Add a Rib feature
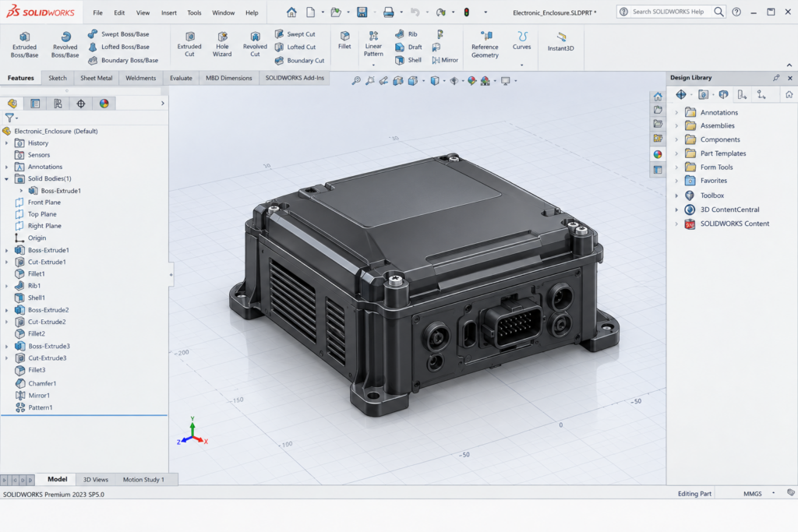 (406, 34)
